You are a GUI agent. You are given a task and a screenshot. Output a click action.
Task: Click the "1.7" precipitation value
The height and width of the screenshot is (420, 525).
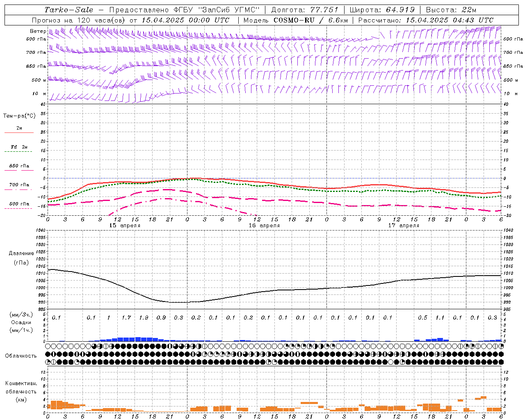[126, 318]
